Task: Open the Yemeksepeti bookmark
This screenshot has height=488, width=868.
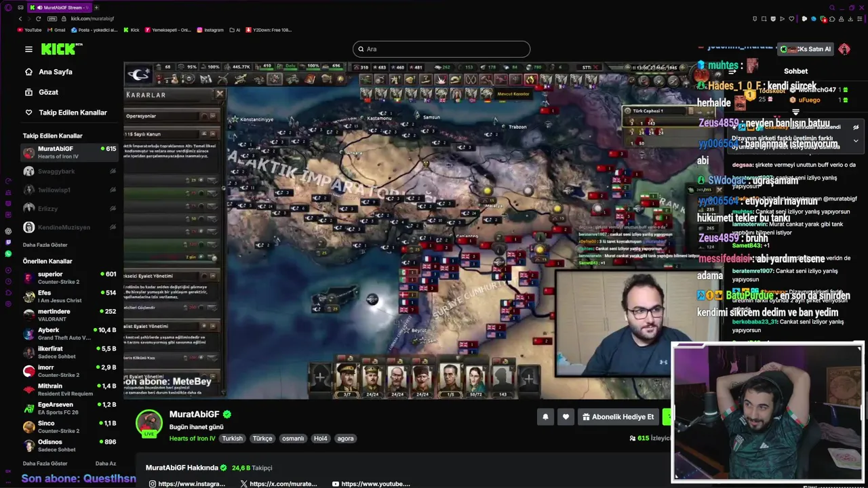Action: coord(167,30)
